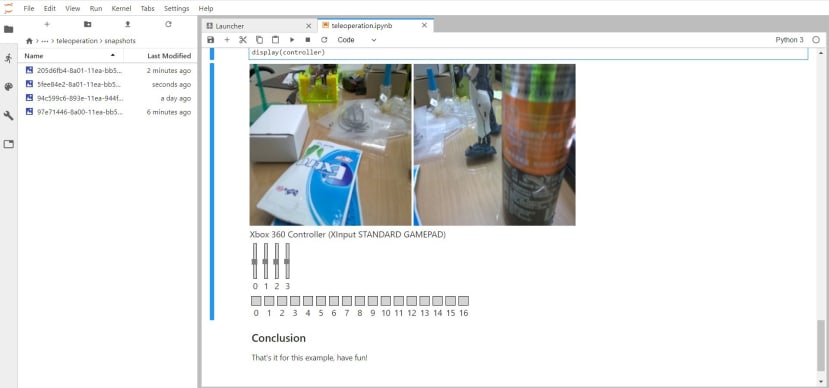829x388 pixels.
Task: Open the File Browser sidebar panel
Action: tap(8, 29)
